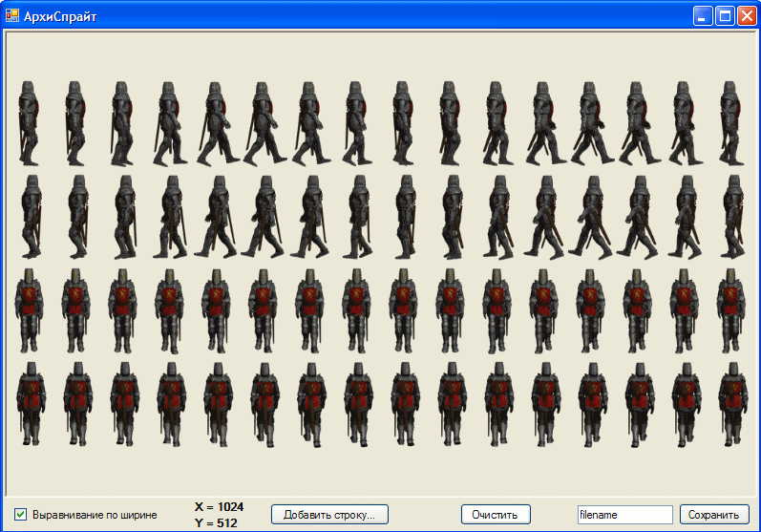Select last front-facing knight in third row
This screenshot has width=761, height=532.
[731, 310]
